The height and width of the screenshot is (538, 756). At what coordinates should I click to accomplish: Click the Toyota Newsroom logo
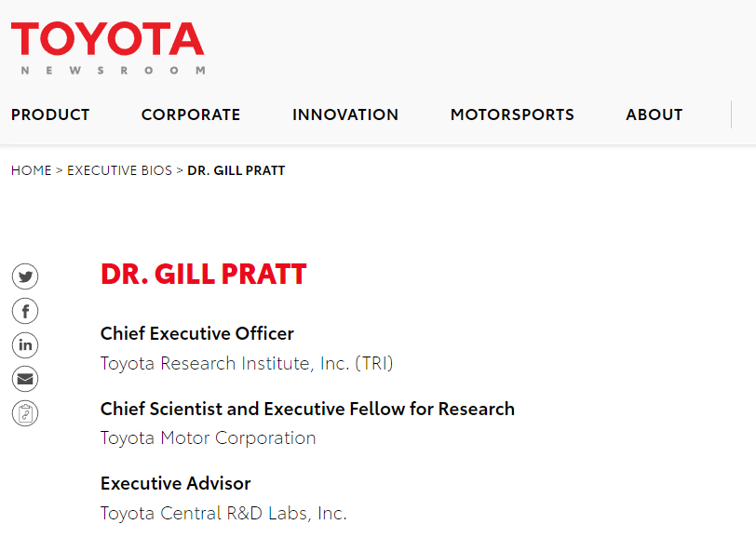108,47
